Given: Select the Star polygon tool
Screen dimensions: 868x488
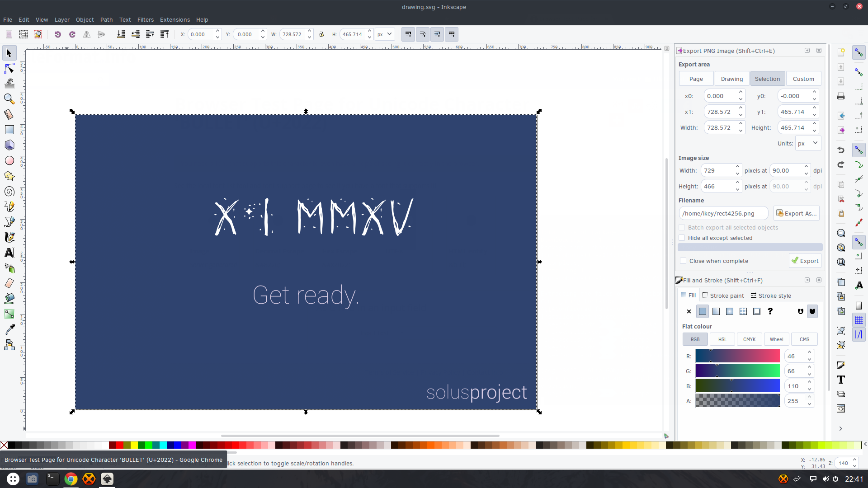Looking at the screenshot, I should point(9,176).
